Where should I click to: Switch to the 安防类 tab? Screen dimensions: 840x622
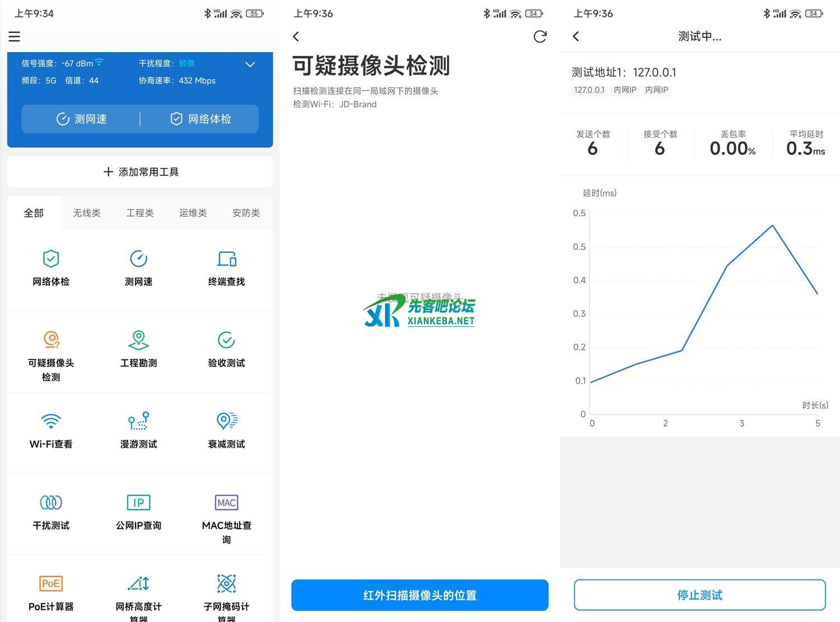[x=246, y=213]
